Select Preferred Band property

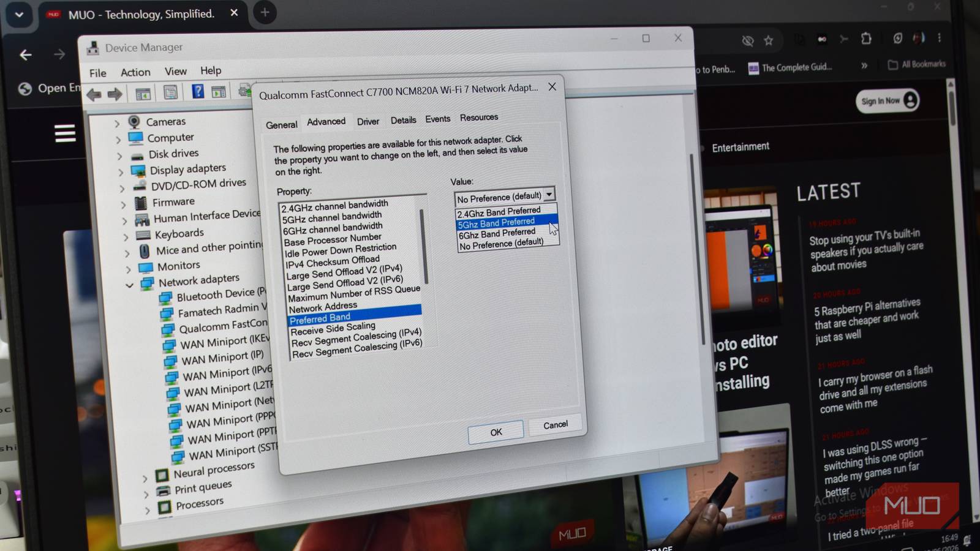(x=355, y=317)
